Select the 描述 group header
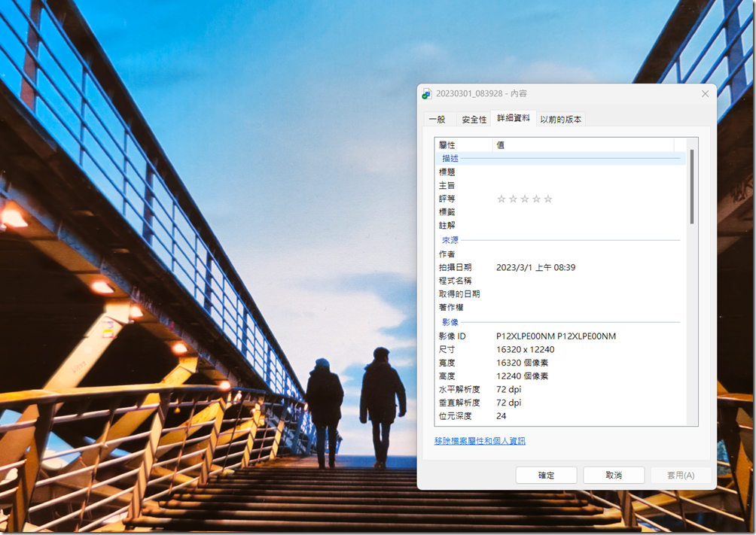The width and height of the screenshot is (756, 535). [x=560, y=158]
